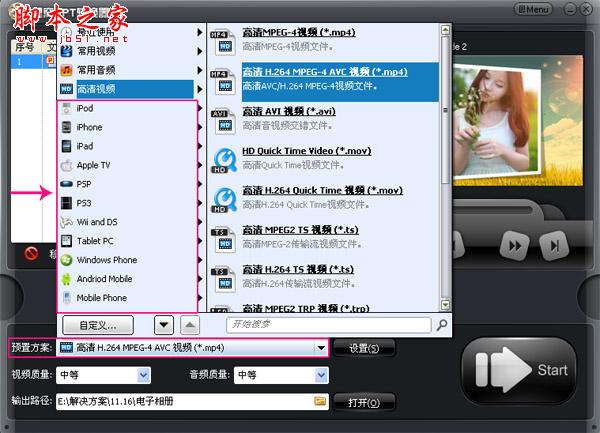
Task: Click the 高清视频 HD icon
Action: coord(67,89)
